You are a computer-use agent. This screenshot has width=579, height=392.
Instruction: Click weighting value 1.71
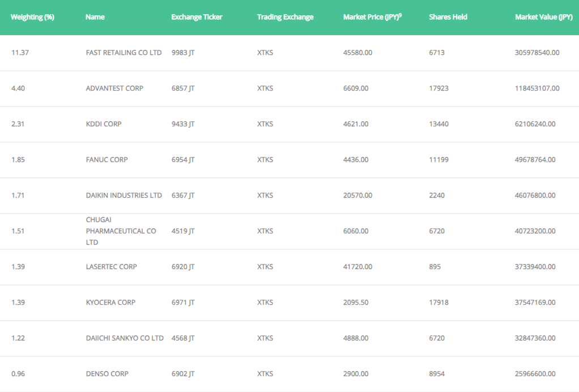18,195
